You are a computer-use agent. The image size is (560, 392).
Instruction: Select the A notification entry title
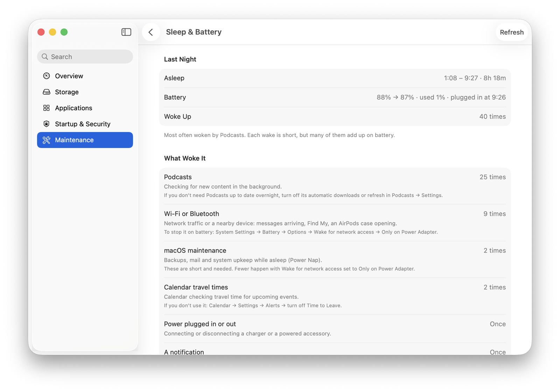click(x=184, y=352)
